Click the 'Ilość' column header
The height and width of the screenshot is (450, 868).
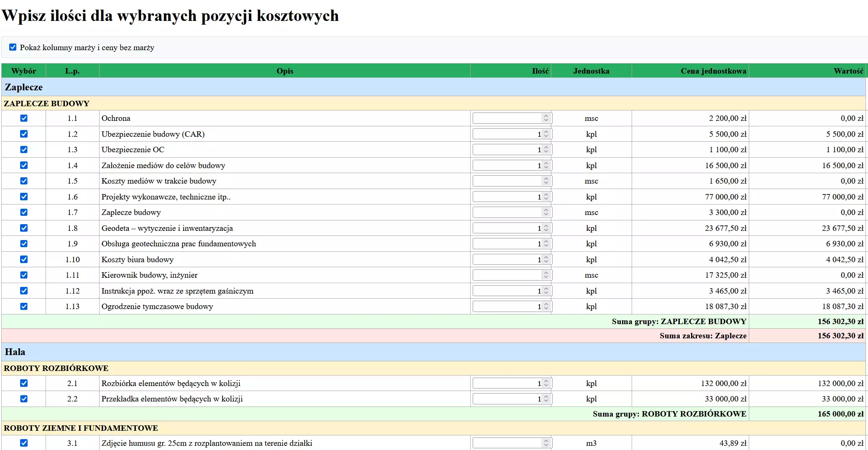pyautogui.click(x=540, y=71)
